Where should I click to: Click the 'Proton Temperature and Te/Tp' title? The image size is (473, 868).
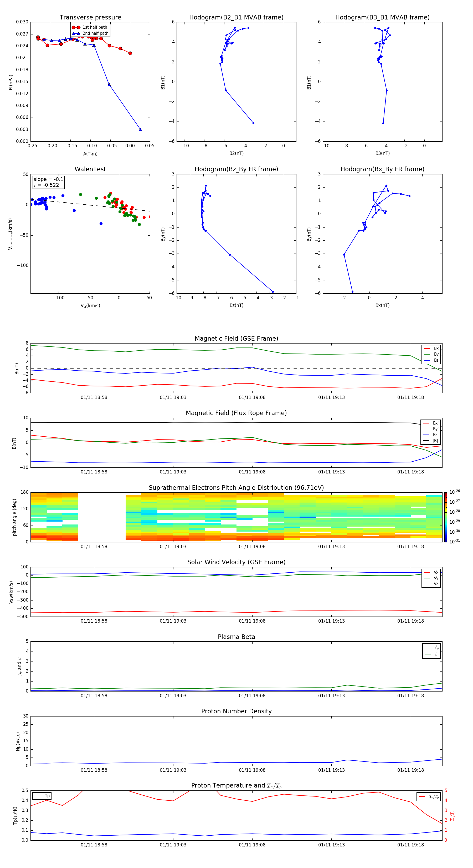pyautogui.click(x=236, y=786)
